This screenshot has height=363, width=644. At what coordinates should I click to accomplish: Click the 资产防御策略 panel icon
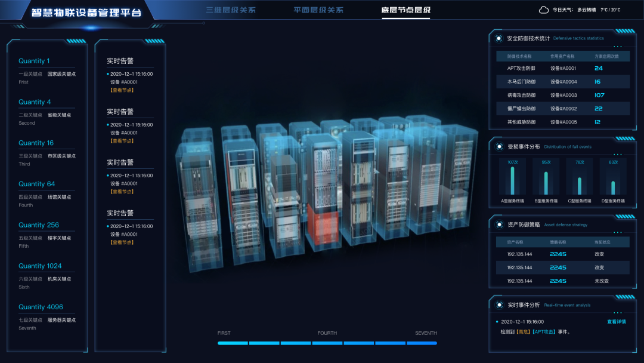tap(499, 224)
